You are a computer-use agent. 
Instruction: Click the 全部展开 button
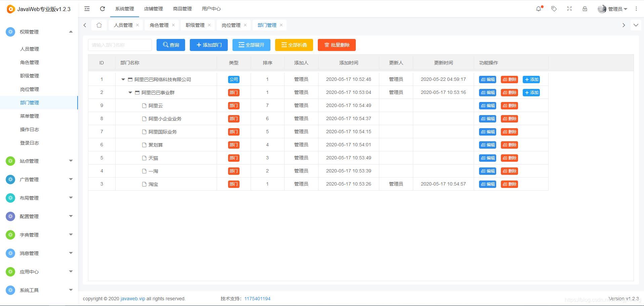click(251, 45)
